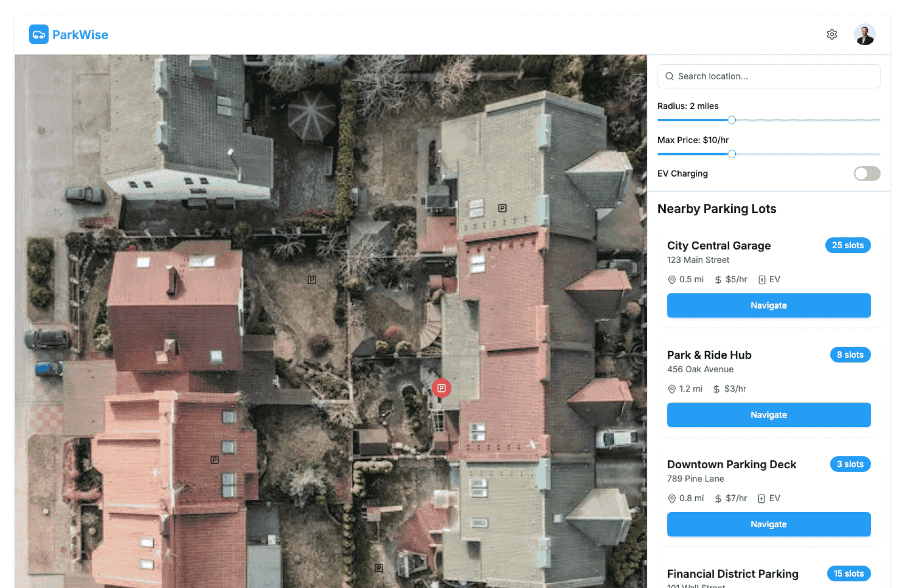Click the 25 slots badge
The image size is (905, 588).
[x=847, y=245]
